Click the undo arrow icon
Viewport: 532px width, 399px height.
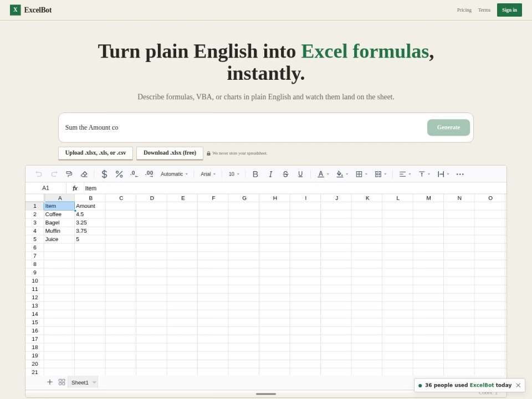39,174
